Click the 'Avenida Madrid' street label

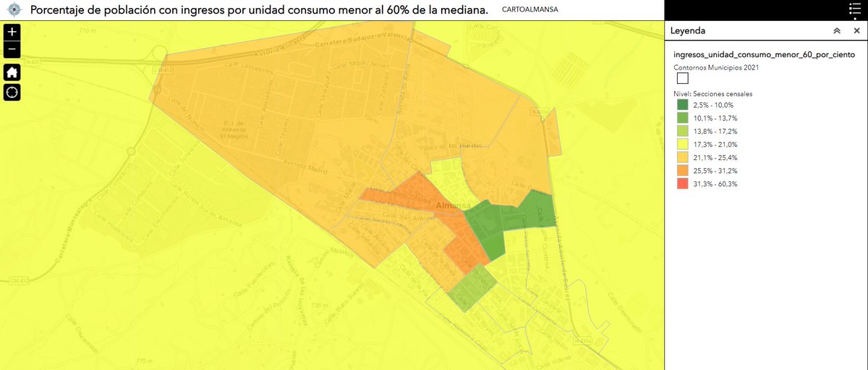tap(306, 167)
